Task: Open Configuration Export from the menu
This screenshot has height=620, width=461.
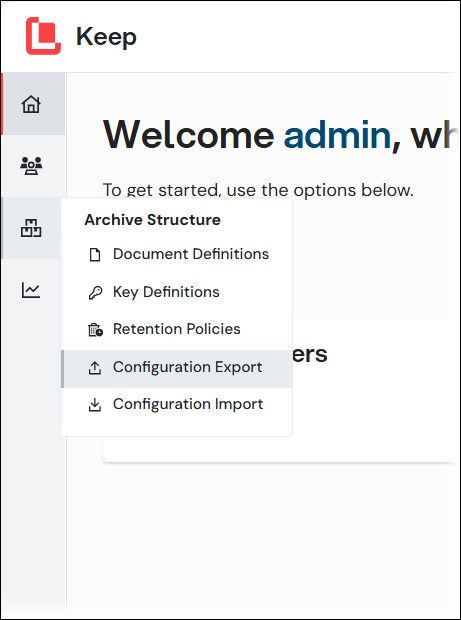Action: point(177,368)
